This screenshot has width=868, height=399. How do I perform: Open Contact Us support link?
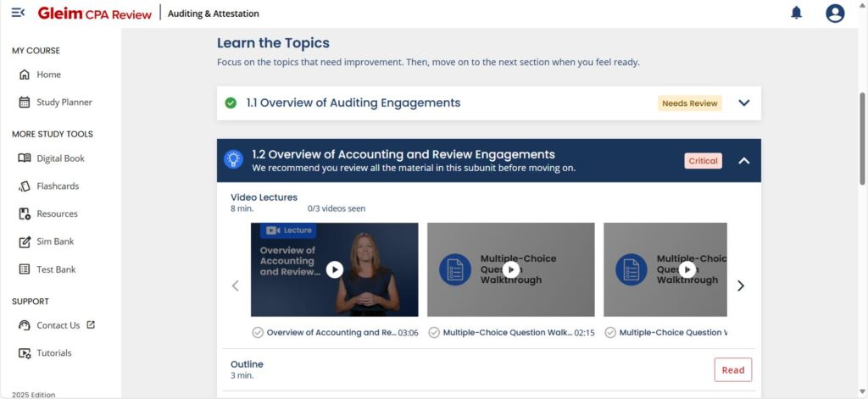58,325
